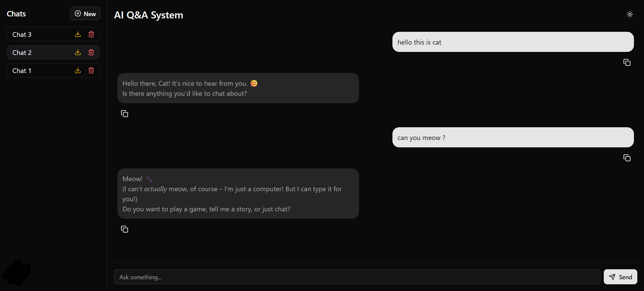This screenshot has width=644, height=291.
Task: Click the AI Q&A System title
Action: [149, 15]
